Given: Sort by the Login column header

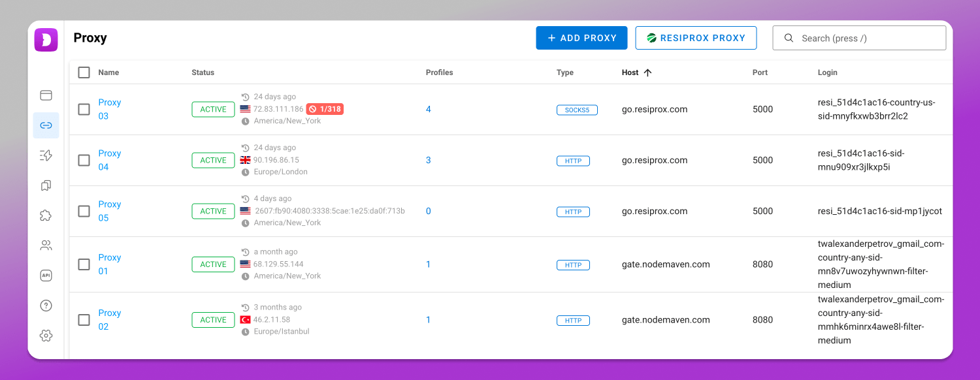Looking at the screenshot, I should click(827, 72).
